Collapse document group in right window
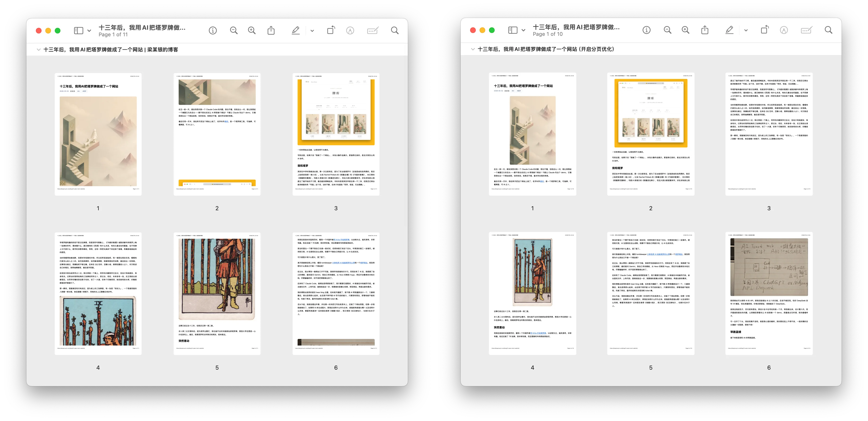The width and height of the screenshot is (868, 421). 473,49
